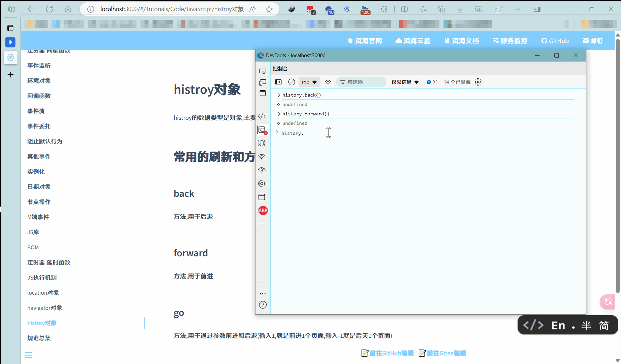Open the DevTools inspect element tool
The height and width of the screenshot is (364, 621).
point(263,71)
